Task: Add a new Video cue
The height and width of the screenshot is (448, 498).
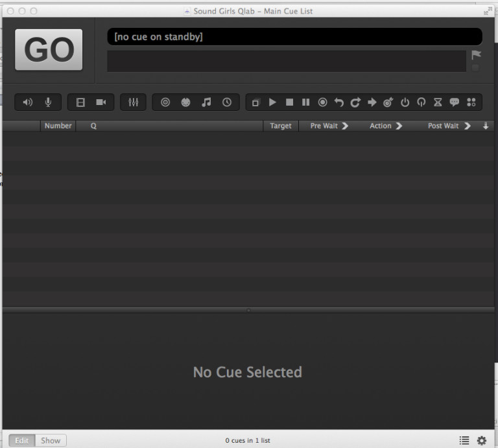Action: (80, 102)
